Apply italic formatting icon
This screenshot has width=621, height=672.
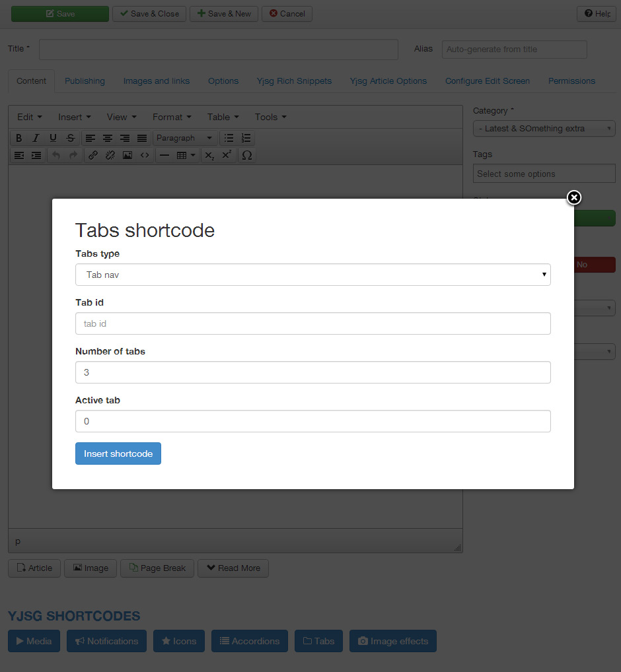click(36, 138)
